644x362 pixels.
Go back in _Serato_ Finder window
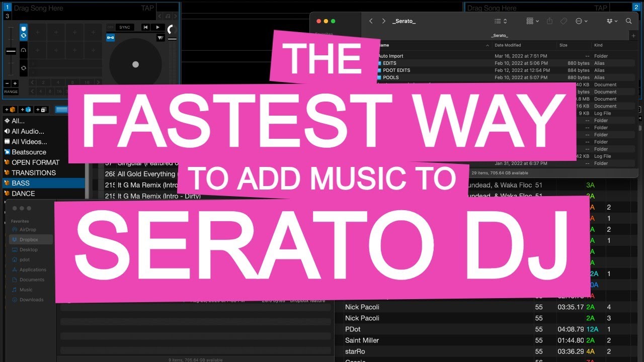point(371,21)
